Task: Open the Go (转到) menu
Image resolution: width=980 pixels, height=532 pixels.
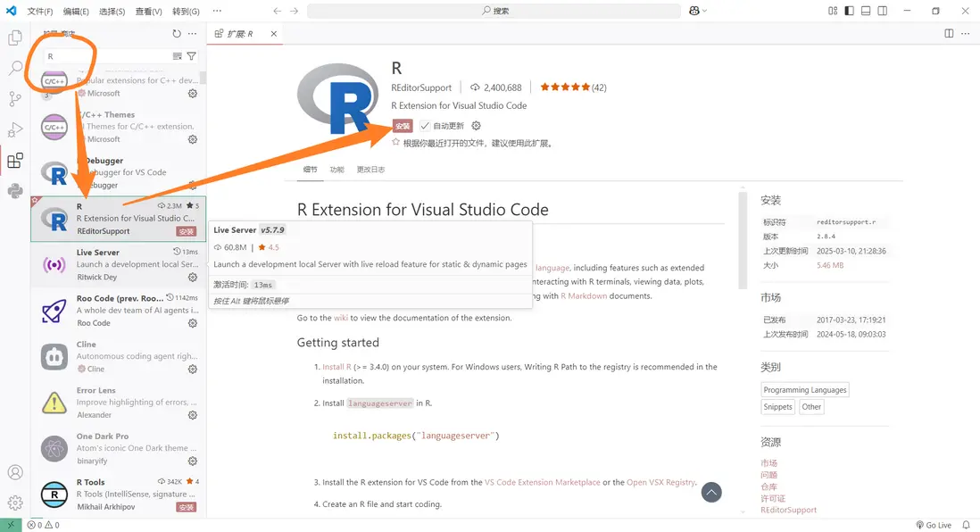Action: (x=186, y=12)
